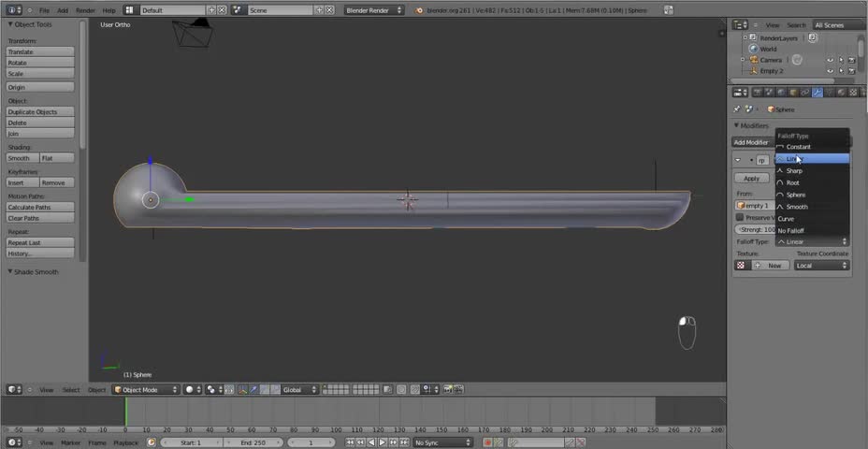Toggle Empty 2 visibility eye icon
The image size is (868, 449).
pos(830,71)
